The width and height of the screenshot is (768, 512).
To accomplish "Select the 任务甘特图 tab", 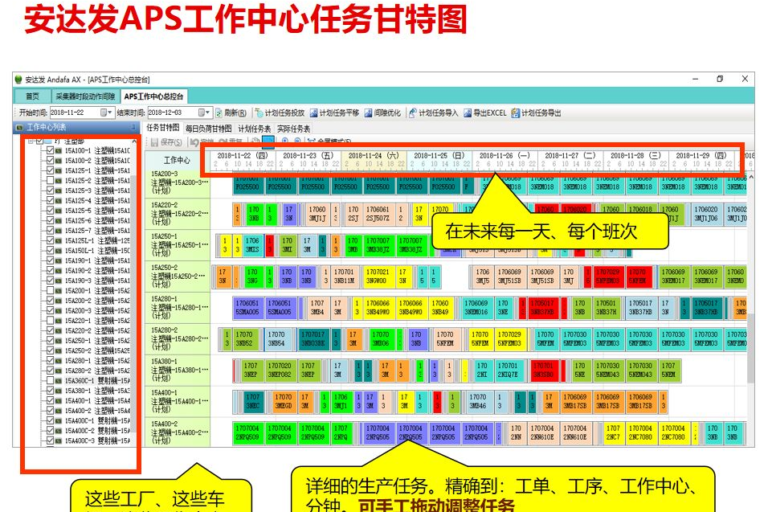I will 163,128.
